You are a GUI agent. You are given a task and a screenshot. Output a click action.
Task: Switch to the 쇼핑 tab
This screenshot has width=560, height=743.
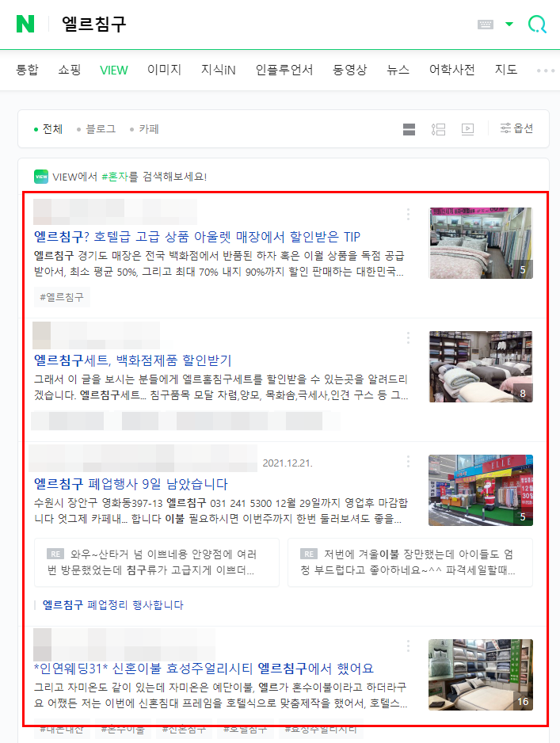tap(69, 70)
